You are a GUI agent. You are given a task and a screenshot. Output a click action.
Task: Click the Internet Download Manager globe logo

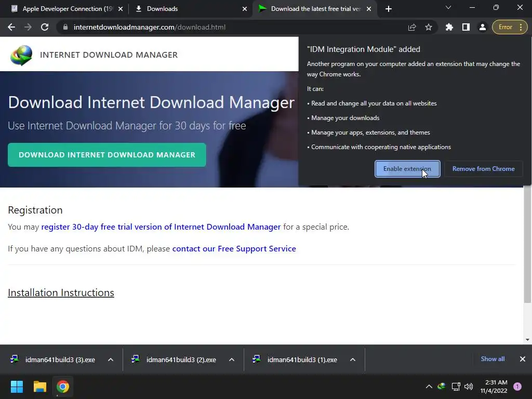[21, 55]
